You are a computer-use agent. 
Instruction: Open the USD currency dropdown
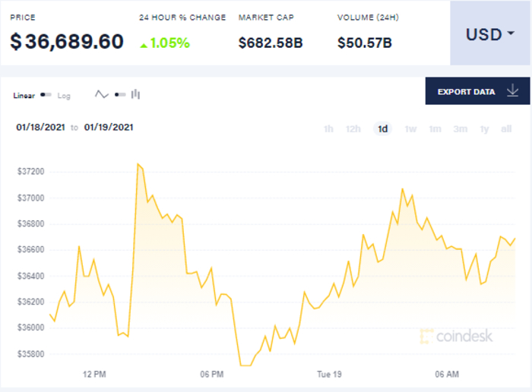pyautogui.click(x=490, y=35)
